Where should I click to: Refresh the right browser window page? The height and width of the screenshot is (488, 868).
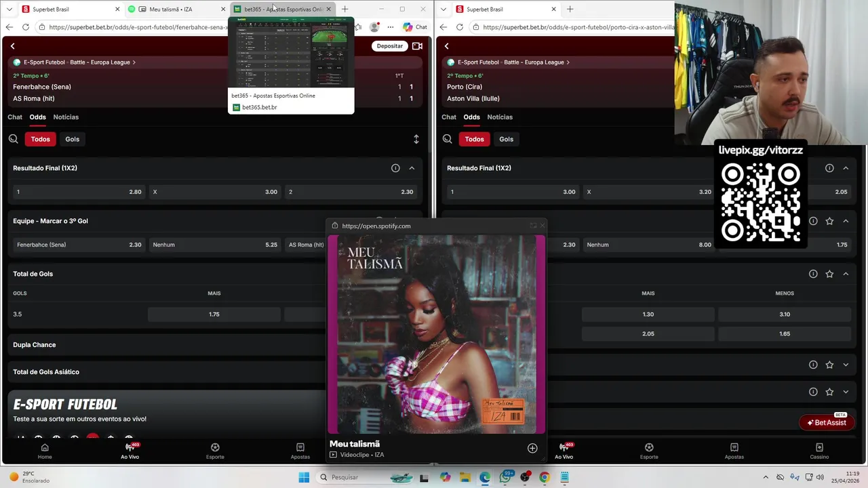459,27
